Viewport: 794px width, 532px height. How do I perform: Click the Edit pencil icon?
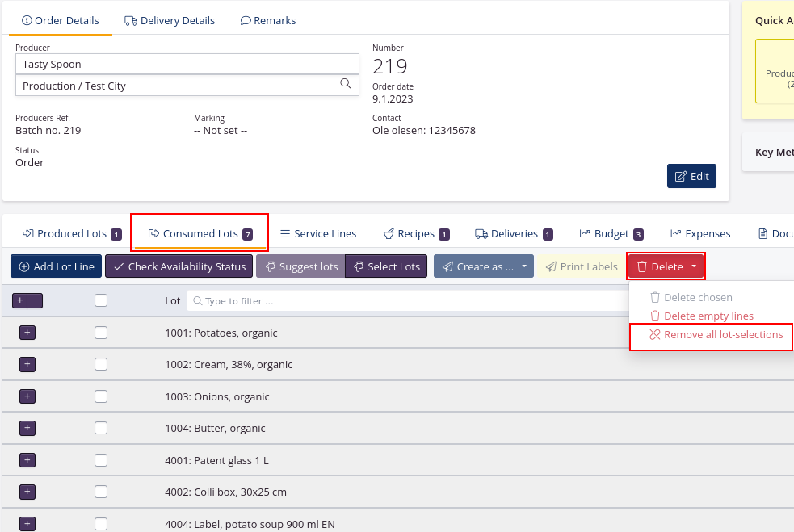(691, 175)
